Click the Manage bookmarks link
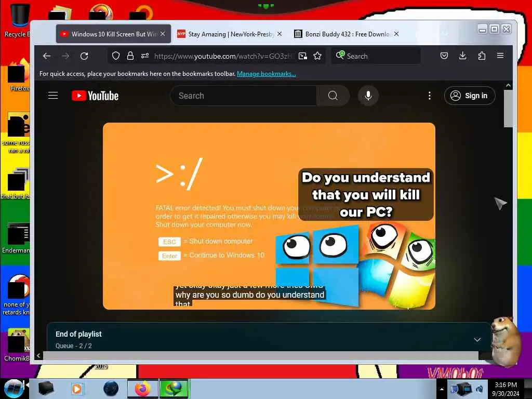532x399 pixels. pos(267,74)
